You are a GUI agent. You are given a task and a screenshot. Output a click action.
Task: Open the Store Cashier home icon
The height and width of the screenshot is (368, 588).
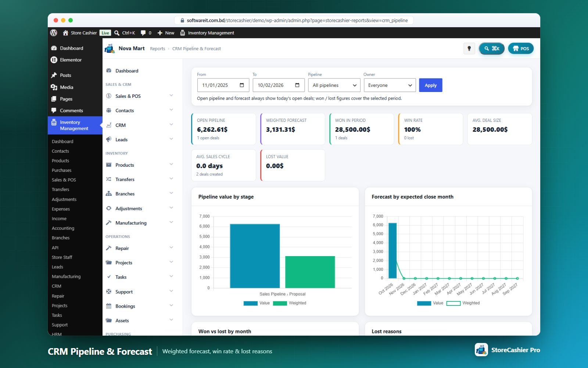point(65,33)
